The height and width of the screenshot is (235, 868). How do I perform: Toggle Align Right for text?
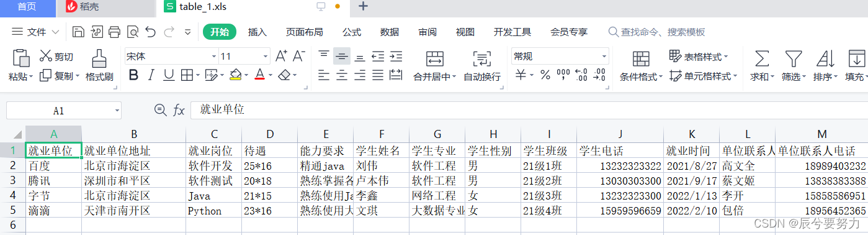click(360, 75)
